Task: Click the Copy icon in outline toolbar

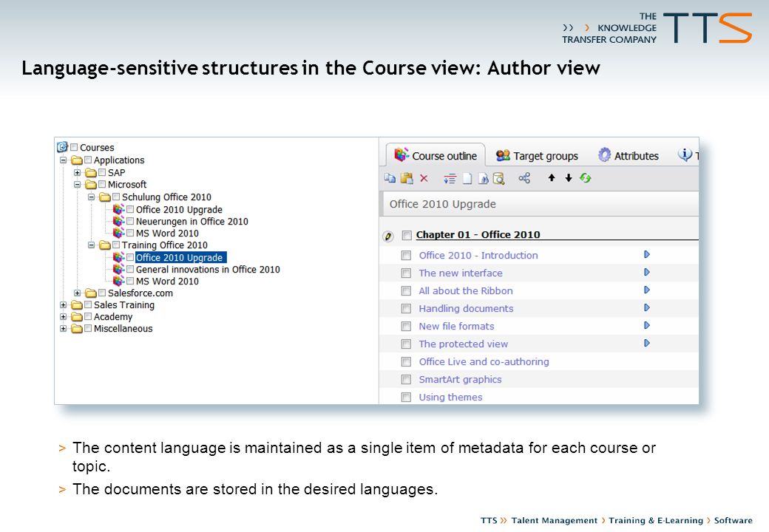Action: point(390,178)
